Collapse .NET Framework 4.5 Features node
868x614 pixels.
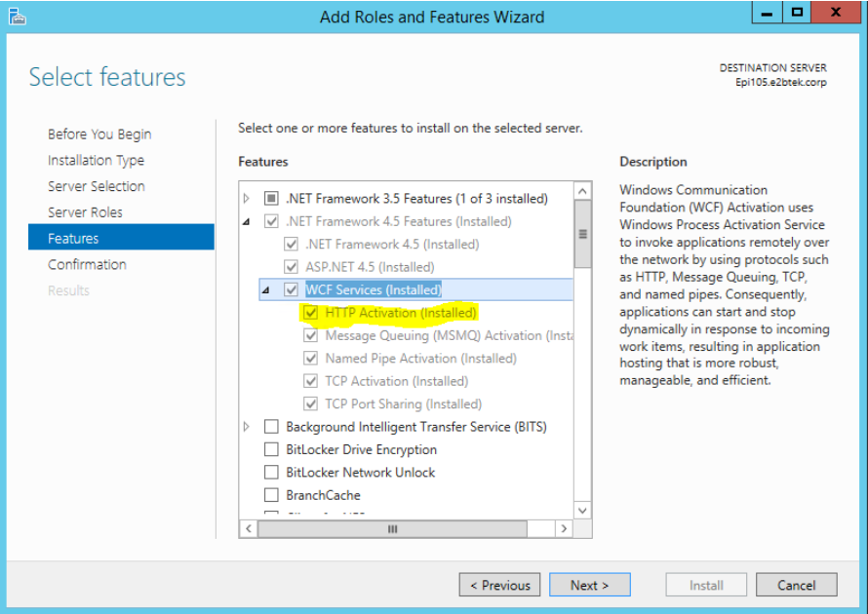(247, 222)
